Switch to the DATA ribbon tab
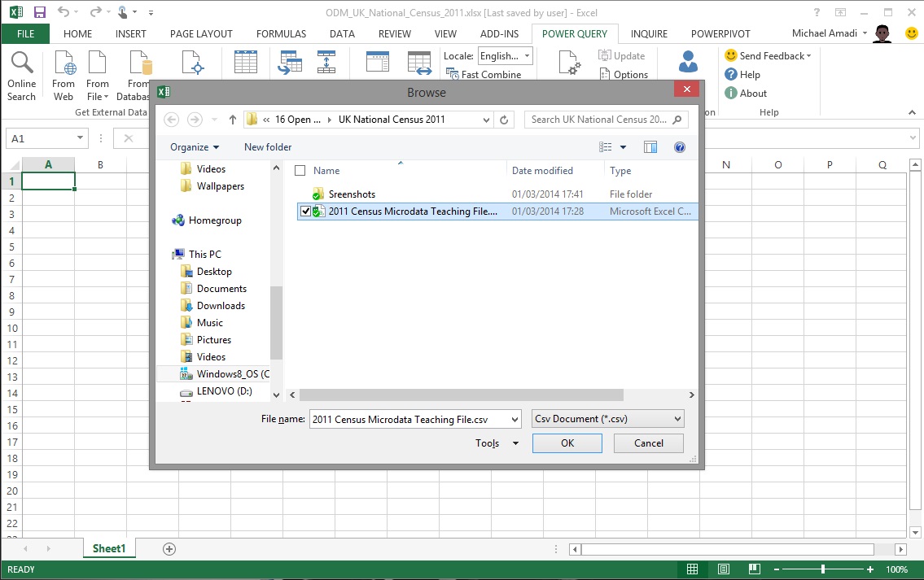The width and height of the screenshot is (924, 580). (x=343, y=33)
